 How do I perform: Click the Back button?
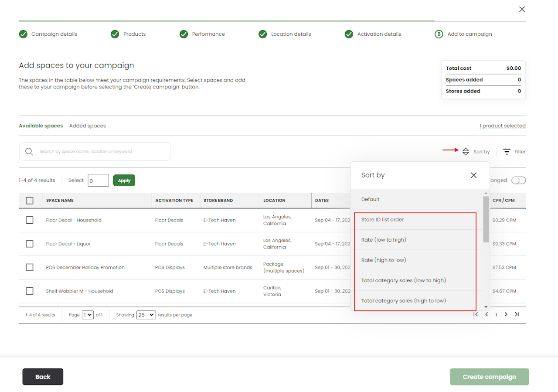coord(43,377)
